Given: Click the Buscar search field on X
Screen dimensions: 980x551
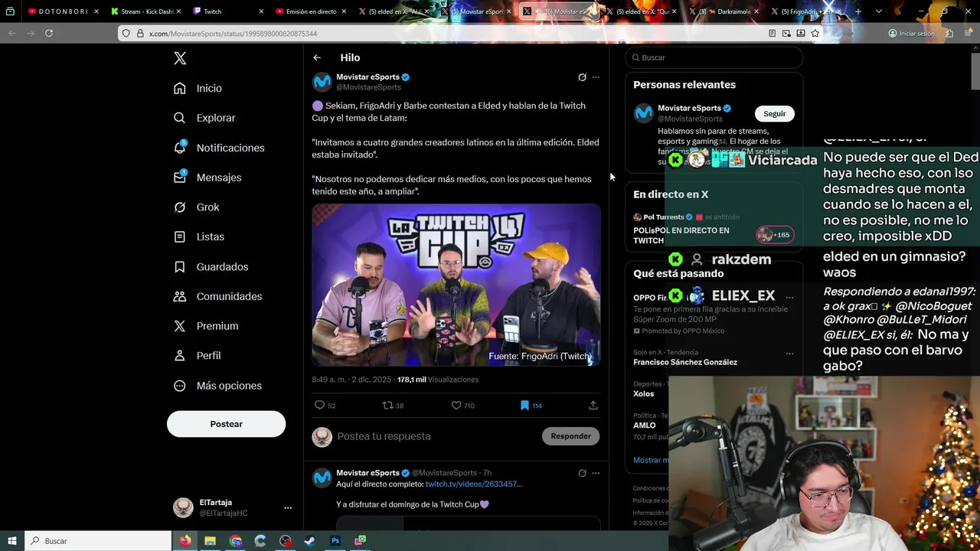Looking at the screenshot, I should point(714,57).
